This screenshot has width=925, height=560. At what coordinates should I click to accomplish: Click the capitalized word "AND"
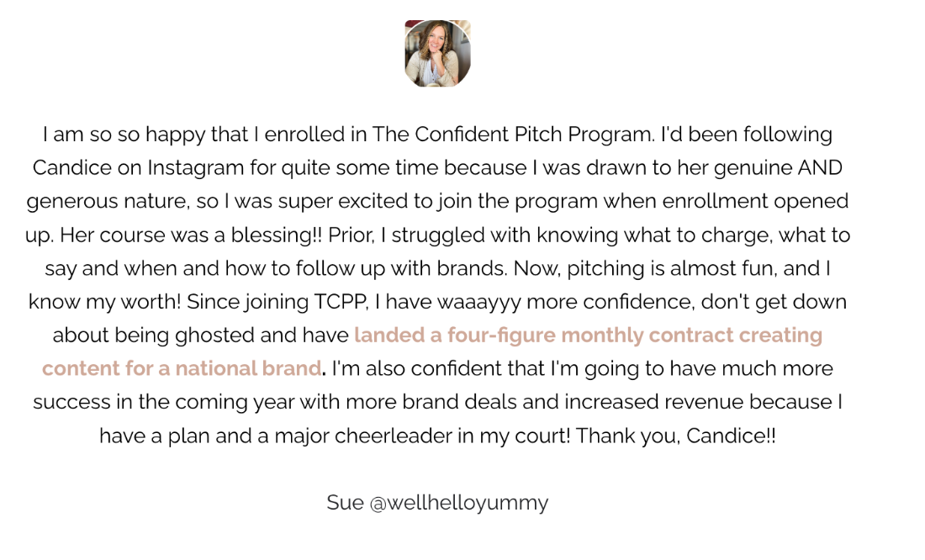pyautogui.click(x=820, y=168)
